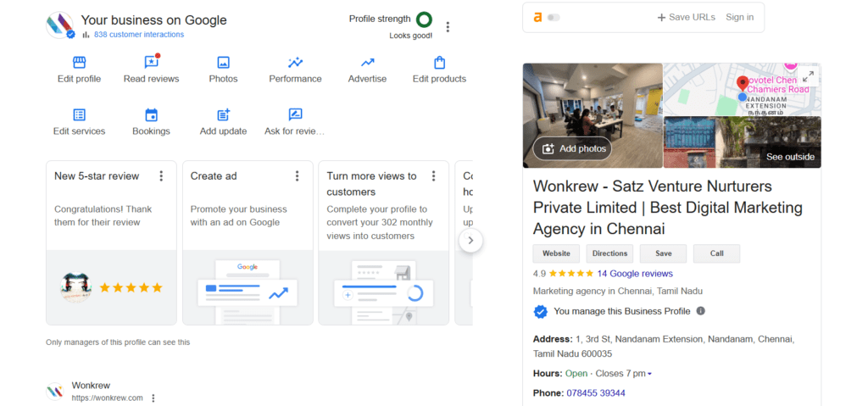The height and width of the screenshot is (406, 868).
Task: Click the green Profile strength ring
Action: 424,19
